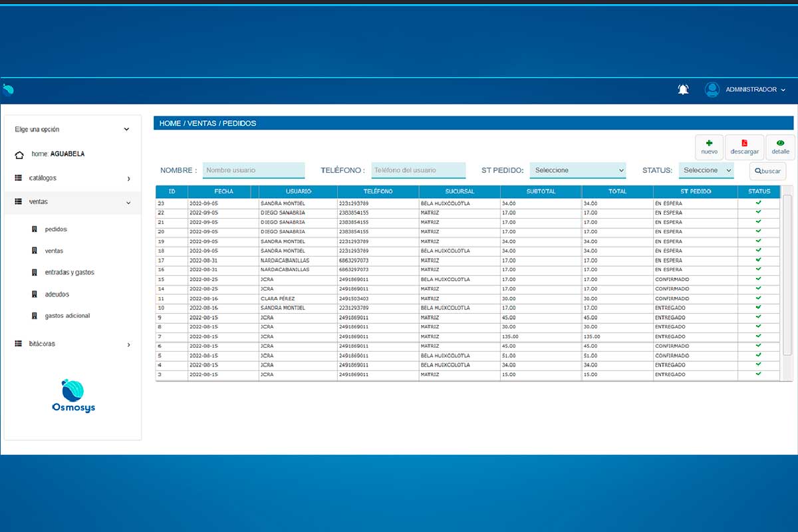Sort by the TELÉFONO column header

(x=378, y=192)
